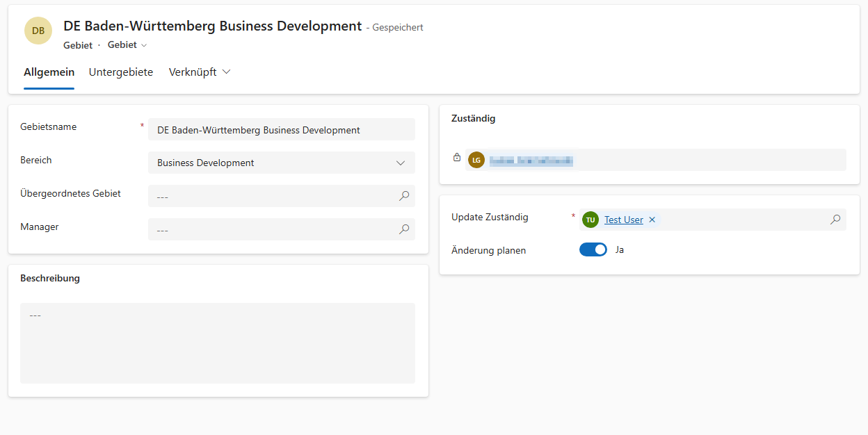This screenshot has height=435, width=868.
Task: Search Übergeordnetes Gebiet with the magnifier icon
Action: tap(404, 196)
